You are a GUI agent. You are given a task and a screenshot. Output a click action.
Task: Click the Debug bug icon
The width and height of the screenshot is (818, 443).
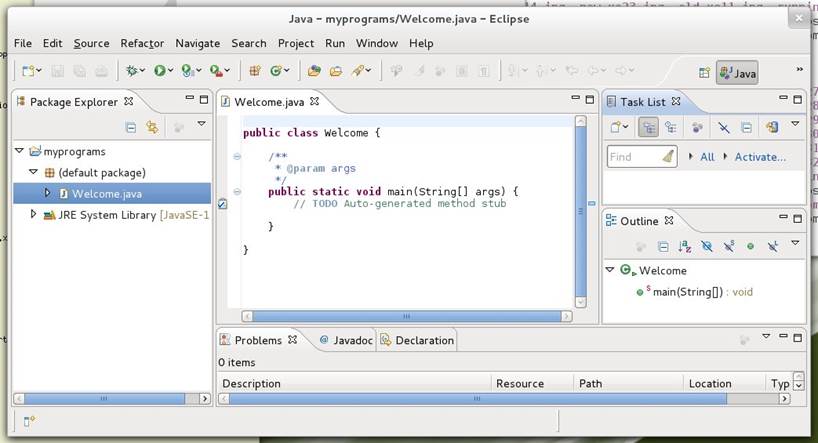[x=131, y=71]
